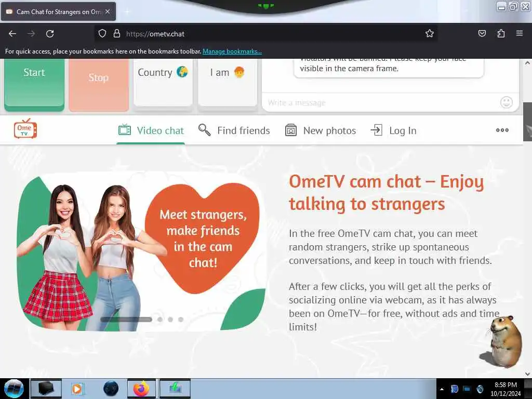Click the login arrow icon
The height and width of the screenshot is (399, 532).
[x=376, y=130]
